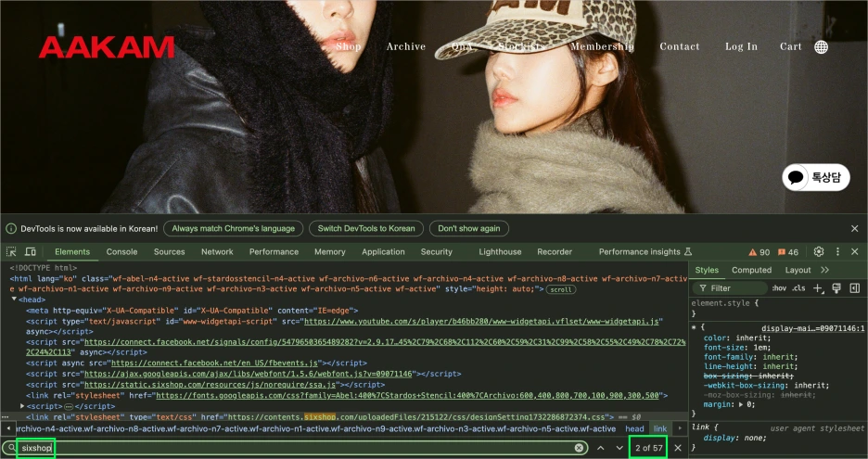Image resolution: width=868 pixels, height=459 pixels.
Task: Open the Security tab
Action: click(436, 251)
